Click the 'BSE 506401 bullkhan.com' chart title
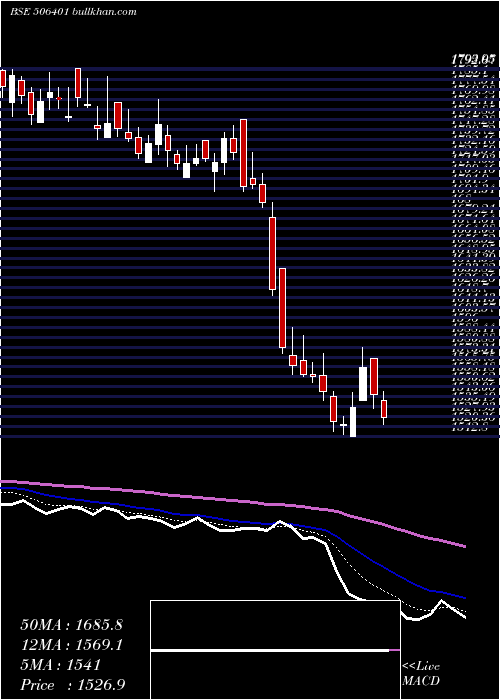Screen dimensions: 500x700 (x=73, y=12)
